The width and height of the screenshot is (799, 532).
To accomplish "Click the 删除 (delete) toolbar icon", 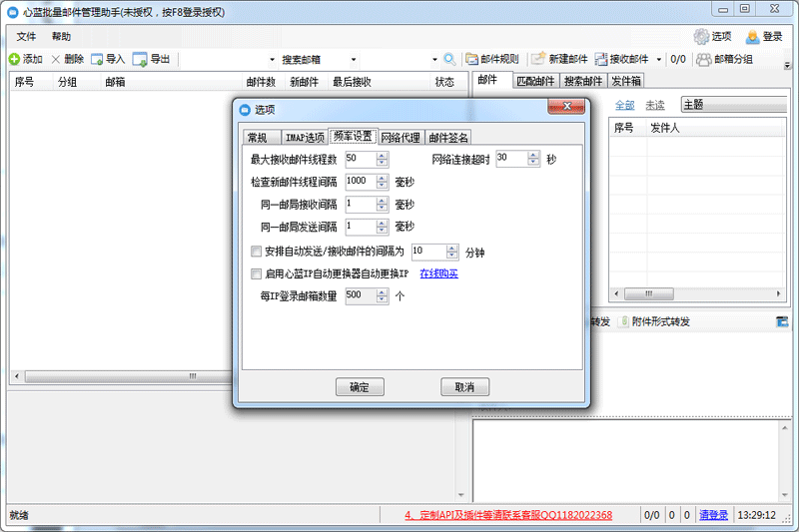I will coord(56,60).
